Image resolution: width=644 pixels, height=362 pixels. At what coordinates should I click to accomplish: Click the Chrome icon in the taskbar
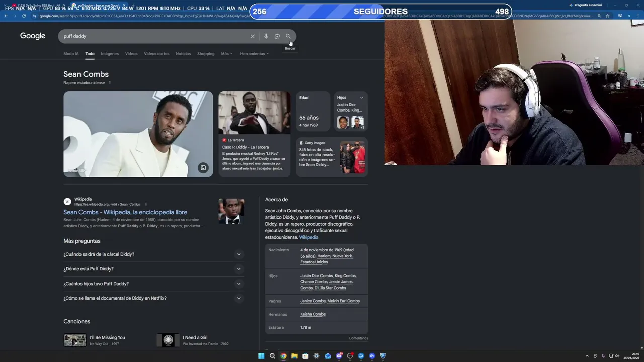pyautogui.click(x=283, y=356)
